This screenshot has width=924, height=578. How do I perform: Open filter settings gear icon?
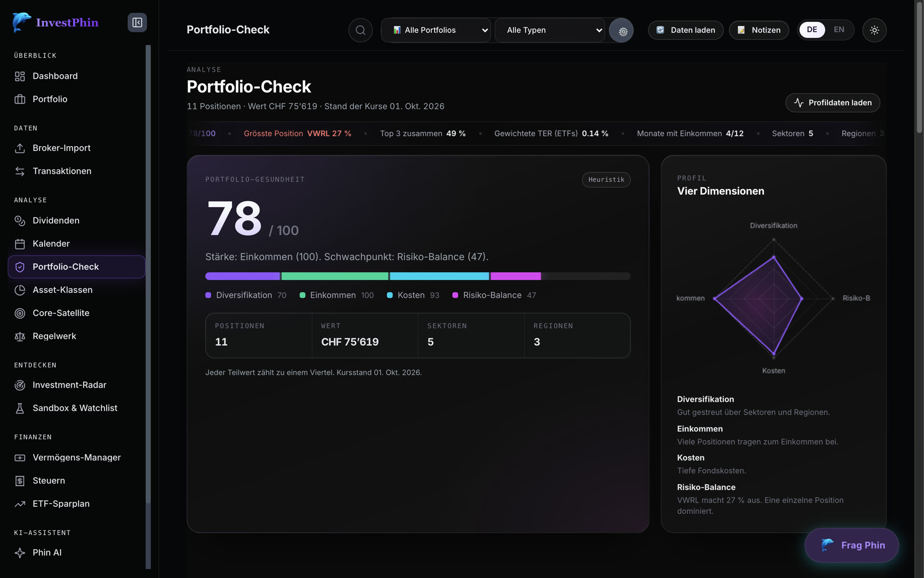pyautogui.click(x=621, y=30)
